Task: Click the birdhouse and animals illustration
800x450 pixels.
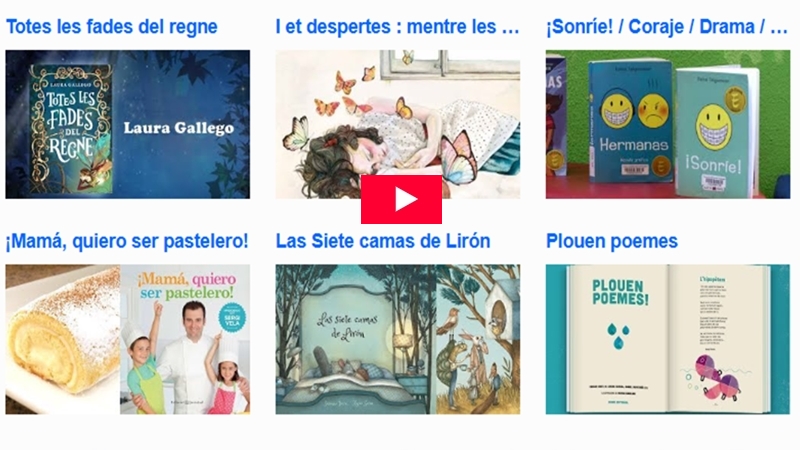Action: [478, 339]
